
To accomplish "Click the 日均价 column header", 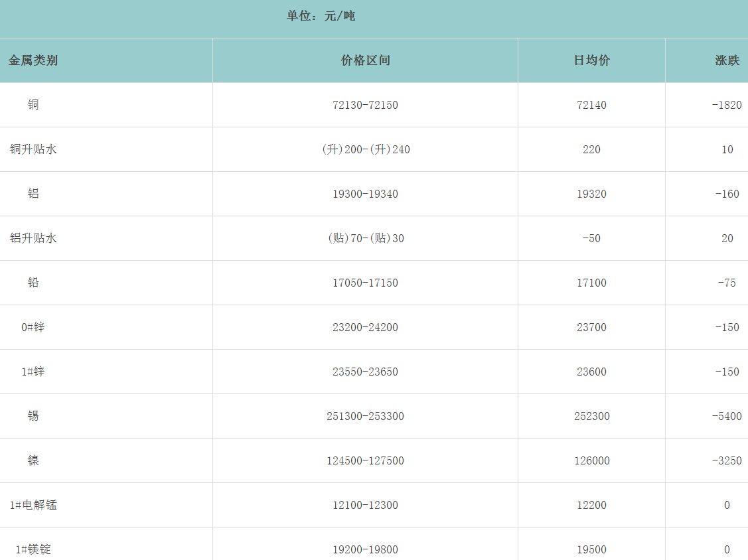I will coord(591,60).
